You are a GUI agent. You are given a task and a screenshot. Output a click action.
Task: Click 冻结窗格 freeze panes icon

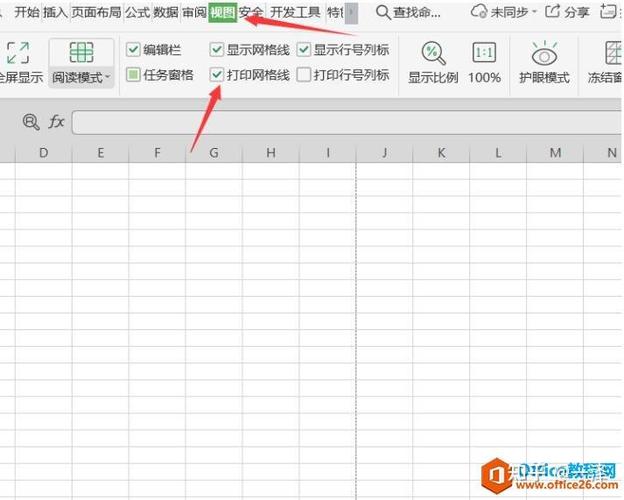point(613,53)
